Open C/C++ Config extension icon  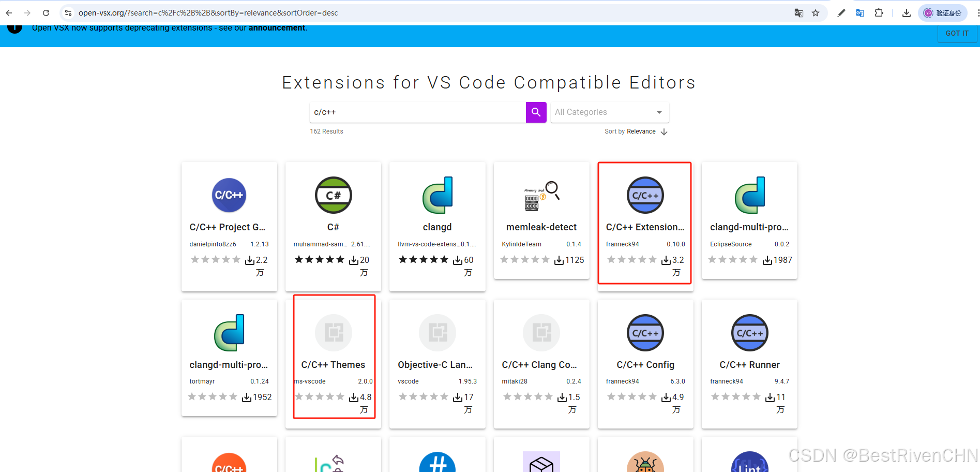[645, 333]
